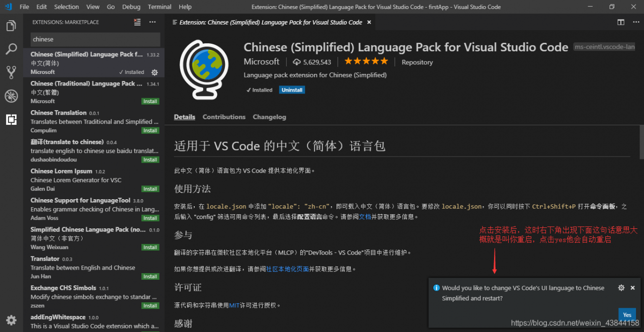Install the Translator extension

(x=150, y=276)
